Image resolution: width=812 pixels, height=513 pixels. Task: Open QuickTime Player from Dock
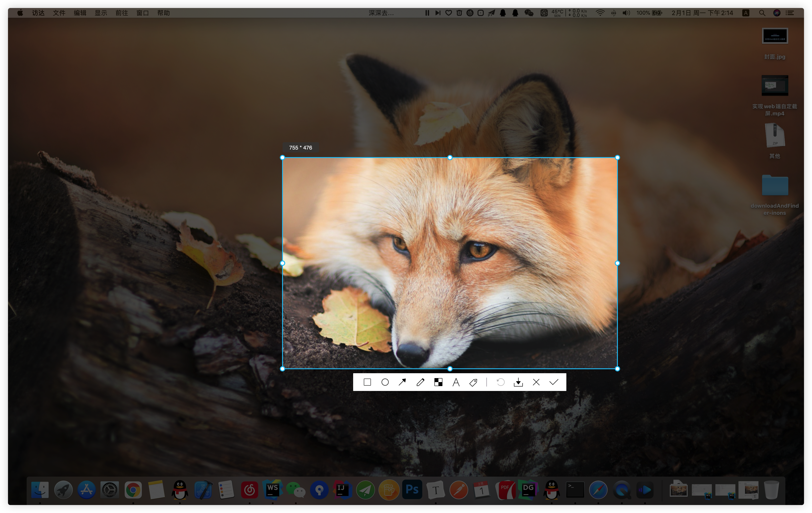621,490
